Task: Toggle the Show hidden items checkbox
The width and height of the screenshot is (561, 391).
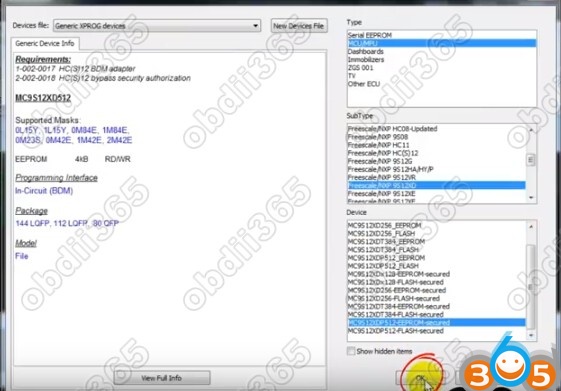Action: point(351,351)
